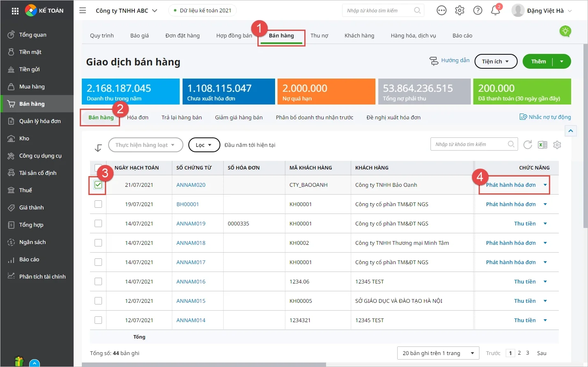The height and width of the screenshot is (367, 588).
Task: Refresh the sales transaction list
Action: [528, 145]
